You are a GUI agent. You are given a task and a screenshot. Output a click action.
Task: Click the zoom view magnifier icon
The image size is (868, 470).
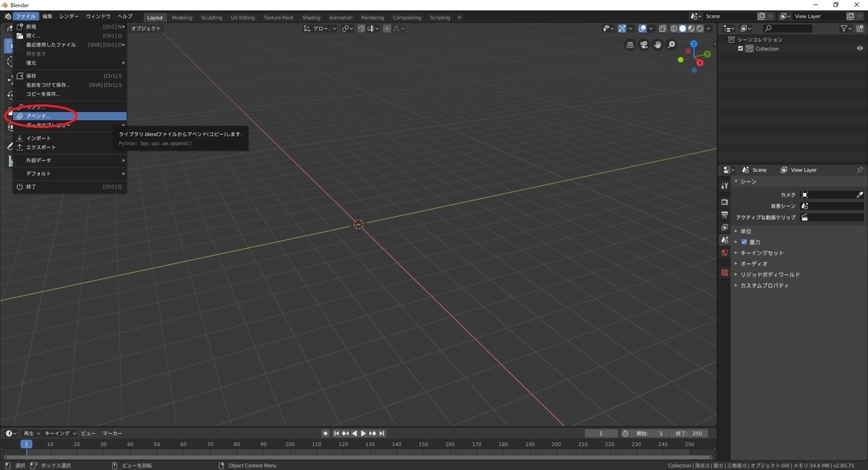[x=672, y=45]
